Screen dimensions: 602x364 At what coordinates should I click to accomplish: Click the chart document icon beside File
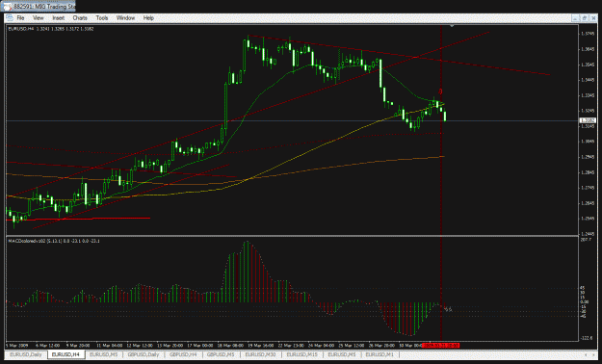(10, 18)
